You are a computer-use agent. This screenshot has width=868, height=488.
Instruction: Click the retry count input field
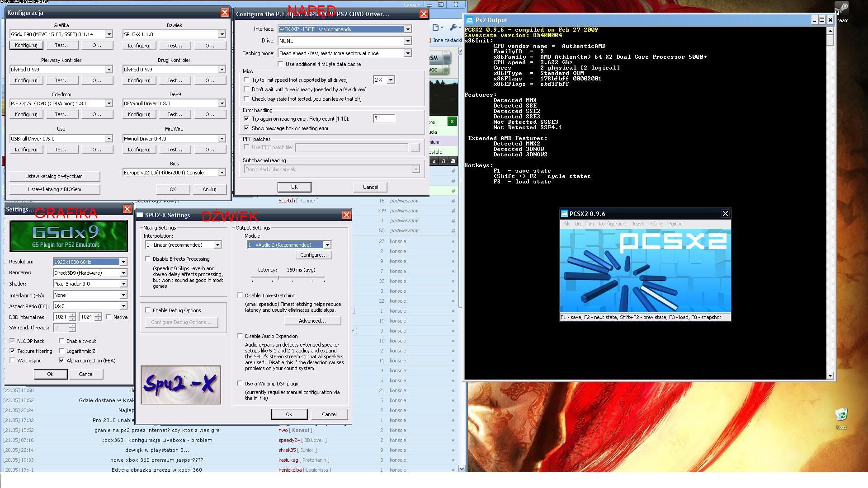click(x=384, y=118)
